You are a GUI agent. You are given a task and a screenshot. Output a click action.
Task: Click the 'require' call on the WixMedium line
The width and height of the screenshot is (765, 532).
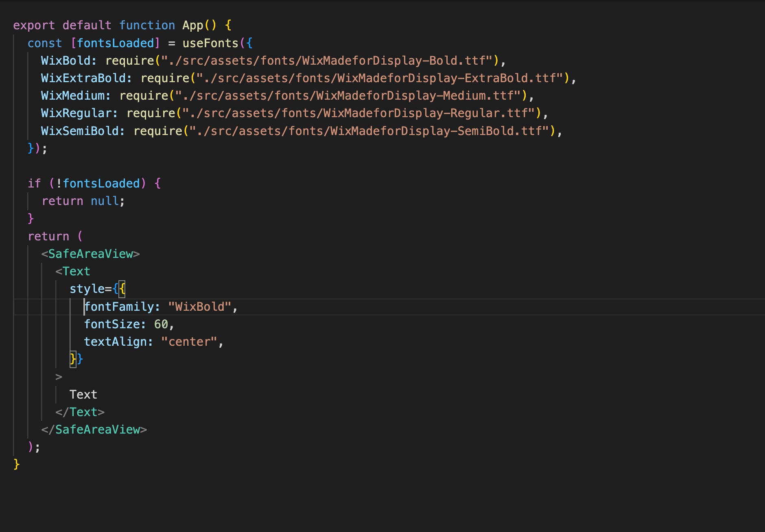tap(144, 96)
